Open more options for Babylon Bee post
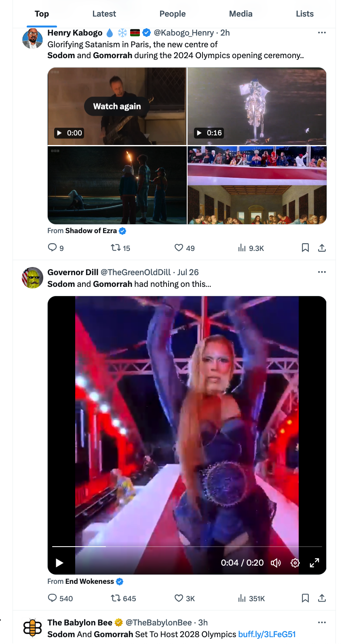Screen dimensions: 346x644 pyautogui.click(x=322, y=623)
